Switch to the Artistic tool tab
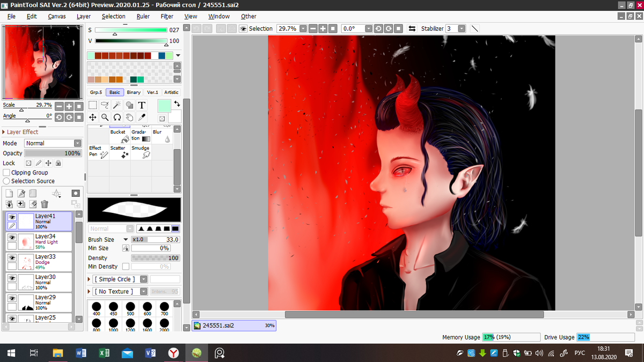This screenshot has width=644, height=362. (171, 92)
